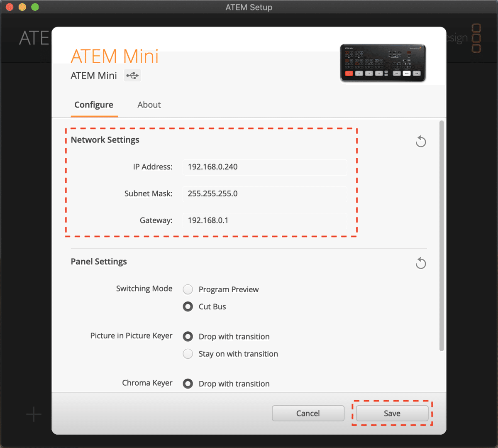Viewport: 498px width, 448px height.
Task: Click the Network Settings heading
Action: coord(105,140)
